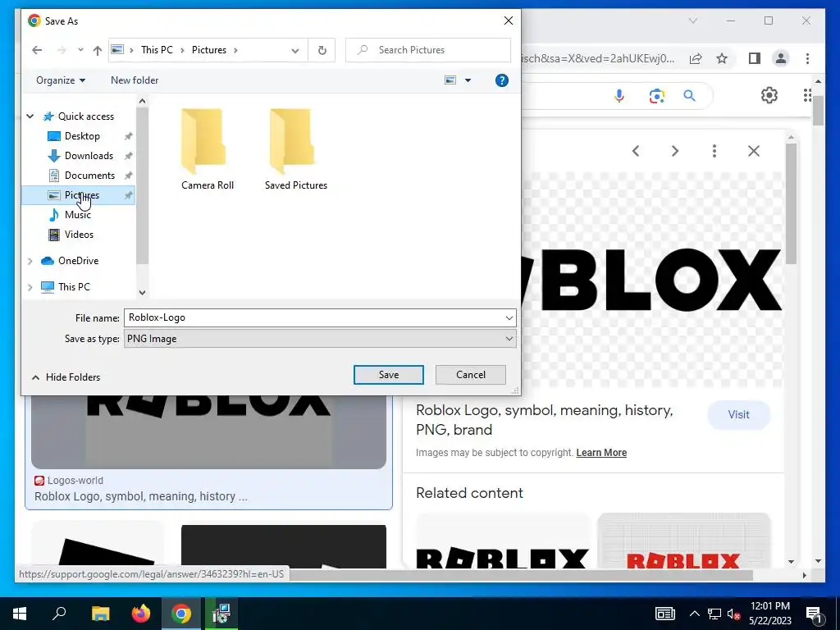The image size is (840, 630).
Task: Switch to Chrome on taskbar
Action: click(x=181, y=614)
